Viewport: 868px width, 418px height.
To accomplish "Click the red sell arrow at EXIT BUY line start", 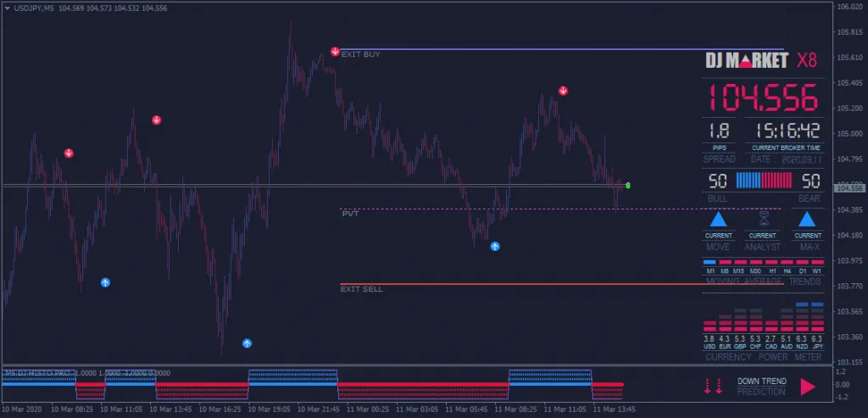I will [335, 52].
